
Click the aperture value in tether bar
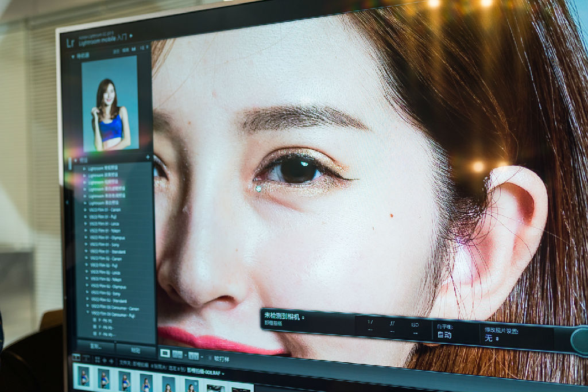pos(392,331)
